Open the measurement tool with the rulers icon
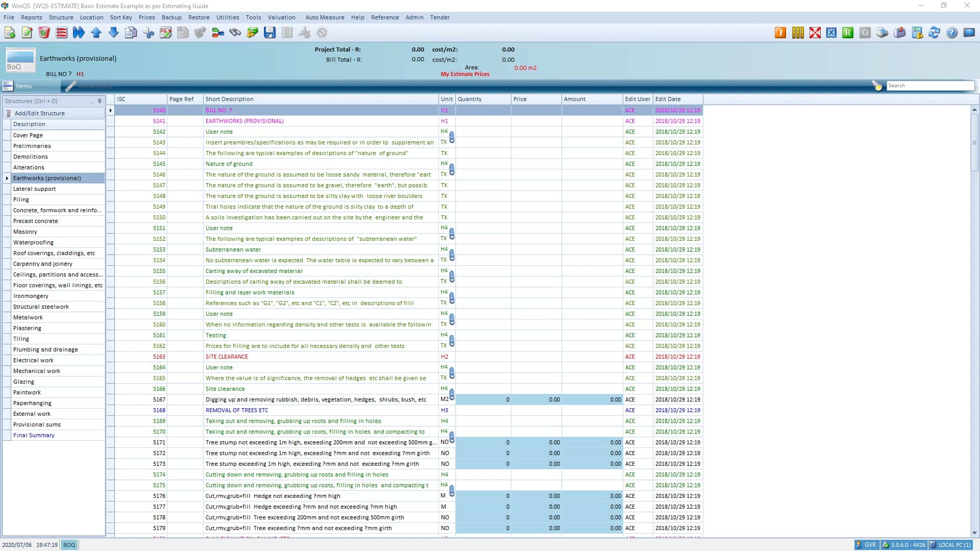 click(797, 32)
